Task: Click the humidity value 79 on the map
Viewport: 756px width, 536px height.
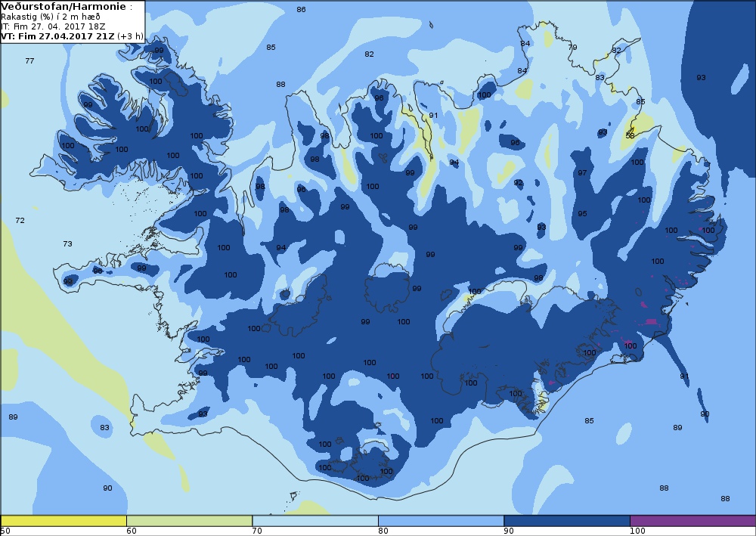Action: 572,47
